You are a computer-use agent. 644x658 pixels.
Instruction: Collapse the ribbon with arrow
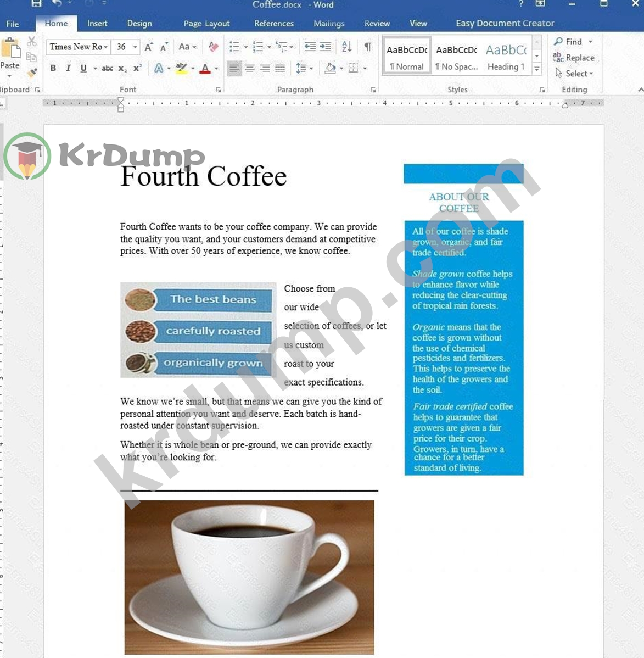point(640,90)
